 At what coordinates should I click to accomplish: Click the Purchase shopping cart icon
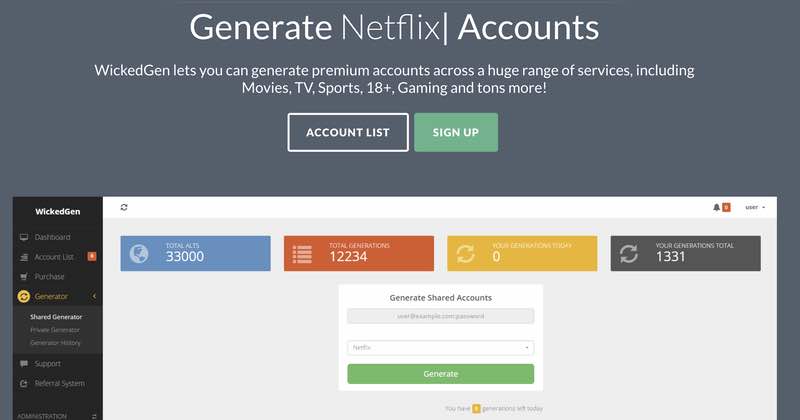[x=24, y=277]
